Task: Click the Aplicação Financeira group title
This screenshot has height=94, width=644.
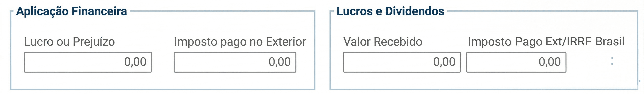Action: [72, 11]
